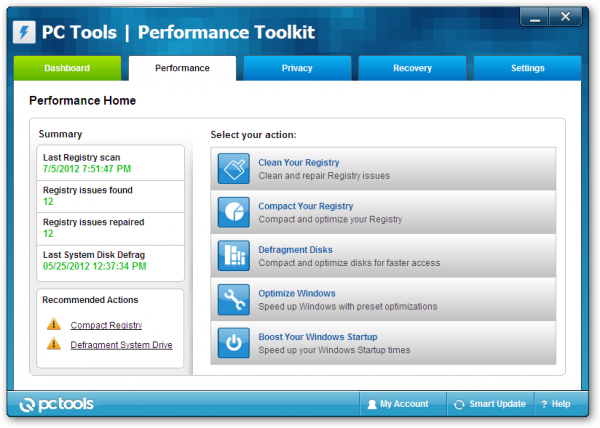Click the warning icon beside Compact Registry

pos(54,324)
